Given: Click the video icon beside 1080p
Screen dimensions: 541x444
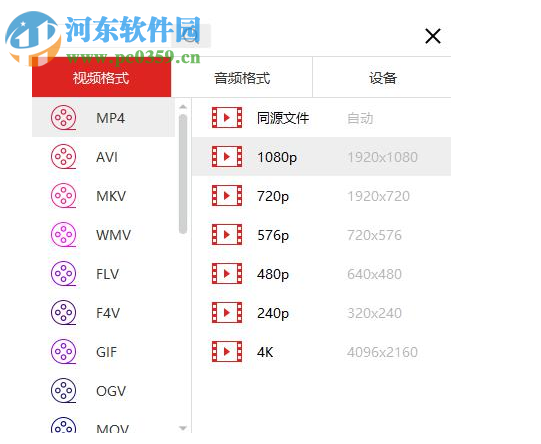Looking at the screenshot, I should (227, 157).
